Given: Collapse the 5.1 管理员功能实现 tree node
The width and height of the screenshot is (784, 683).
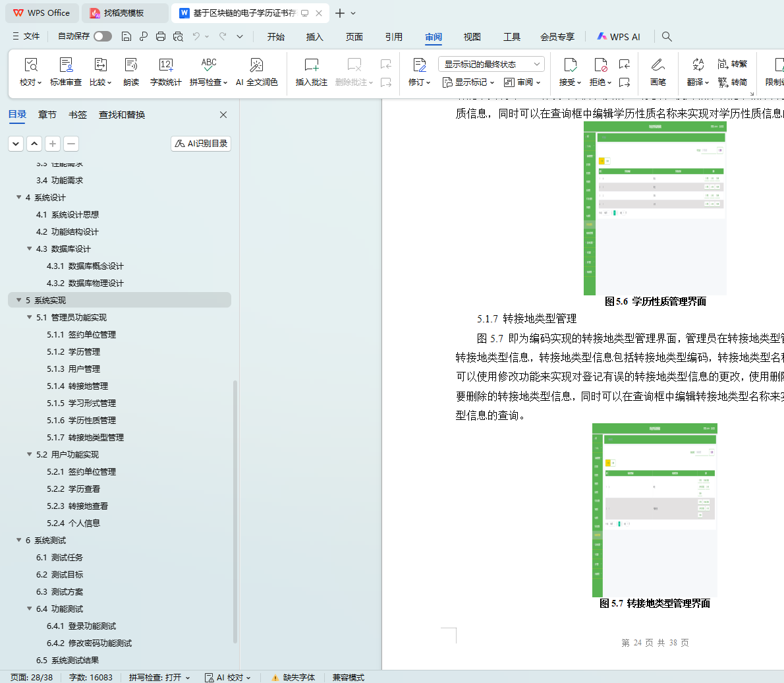Looking at the screenshot, I should tap(30, 318).
